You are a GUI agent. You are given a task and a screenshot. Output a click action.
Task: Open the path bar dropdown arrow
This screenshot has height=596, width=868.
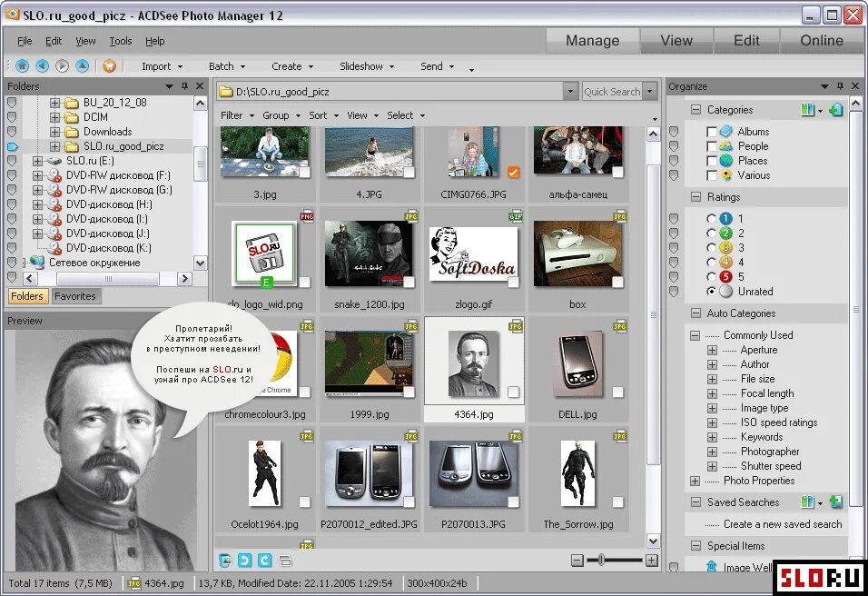pyautogui.click(x=570, y=92)
